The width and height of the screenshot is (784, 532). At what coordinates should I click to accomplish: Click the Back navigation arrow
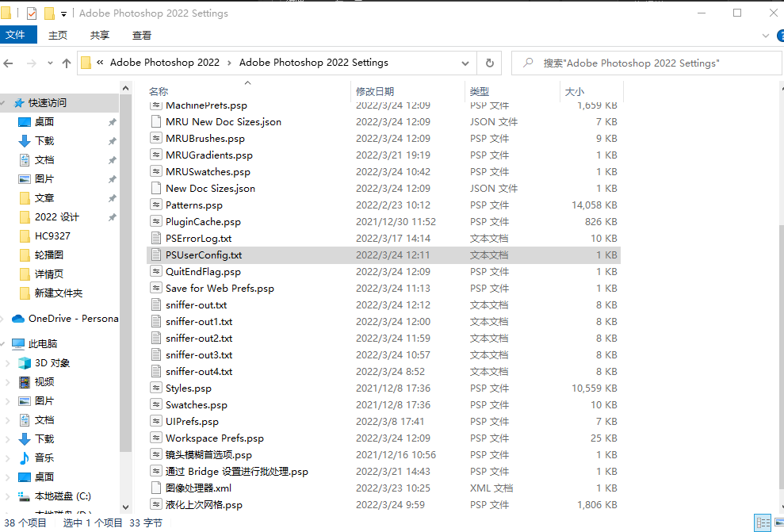9,63
